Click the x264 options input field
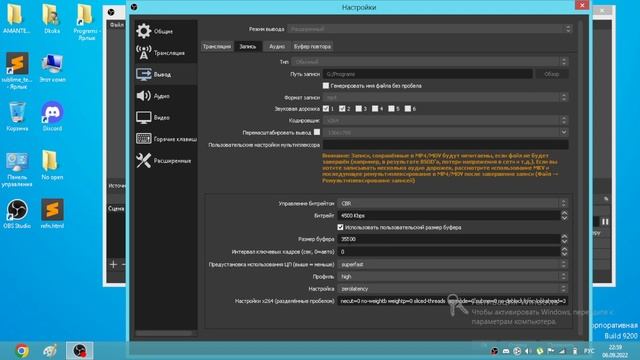640x360 pixels. coord(452,301)
